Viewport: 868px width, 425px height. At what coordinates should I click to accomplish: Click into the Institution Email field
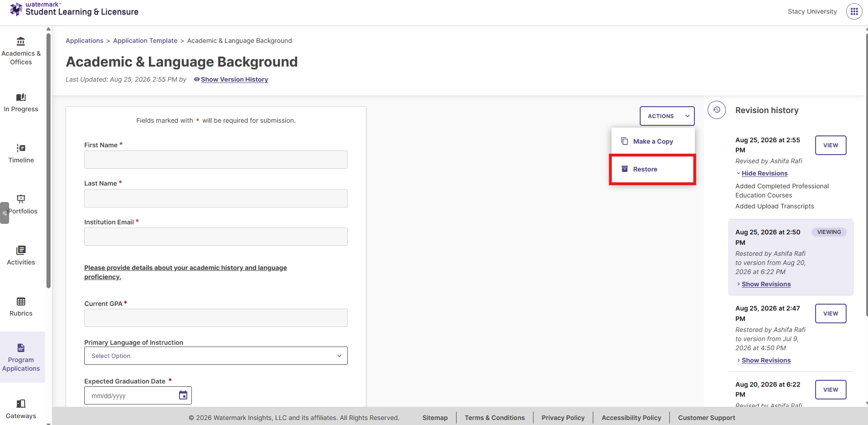(216, 237)
